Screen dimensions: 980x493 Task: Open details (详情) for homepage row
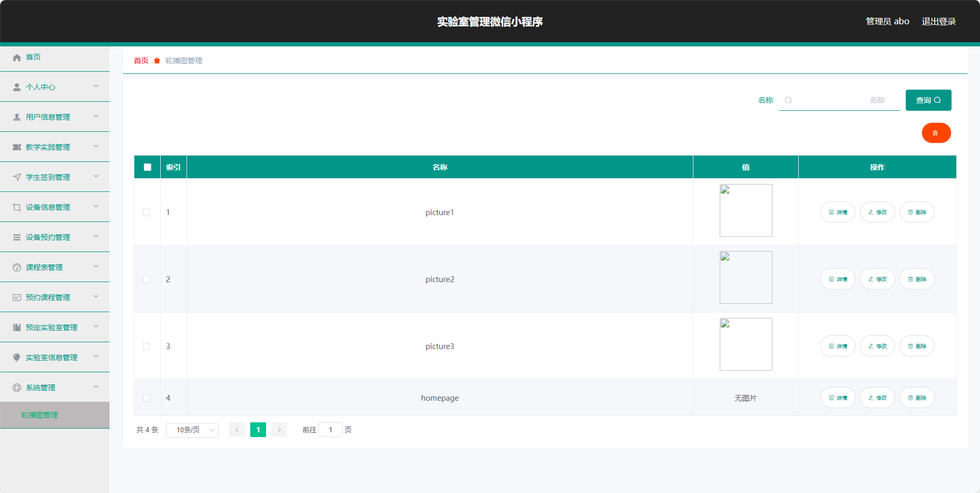(x=838, y=398)
